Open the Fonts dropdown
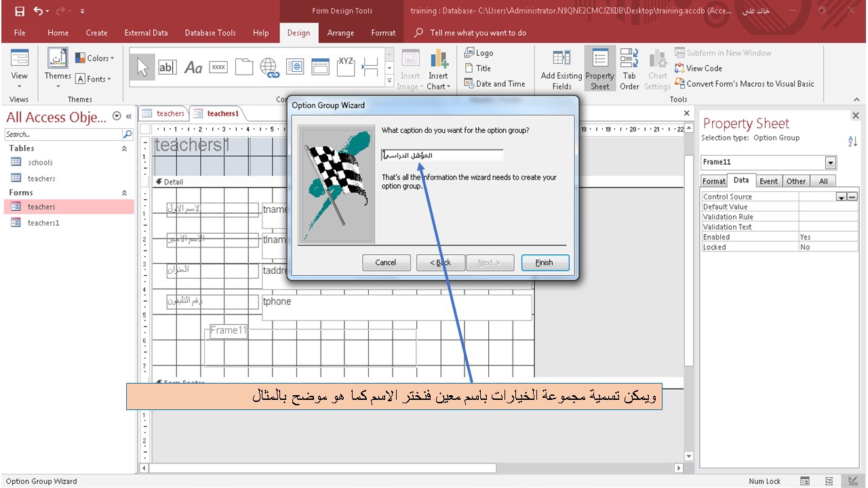 [93, 79]
